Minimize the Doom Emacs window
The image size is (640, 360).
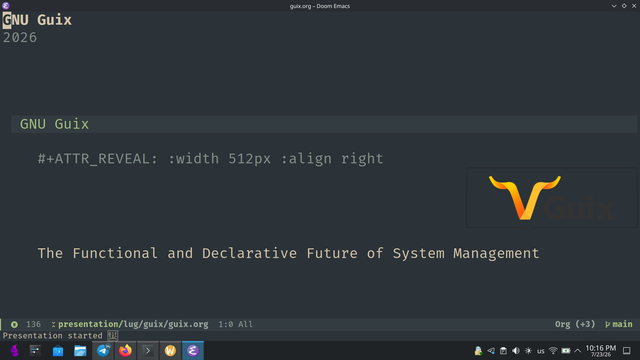614,6
